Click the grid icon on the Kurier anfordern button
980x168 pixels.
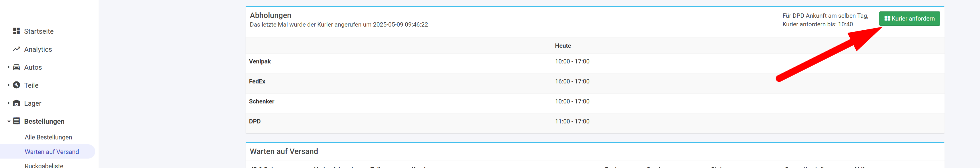click(887, 18)
